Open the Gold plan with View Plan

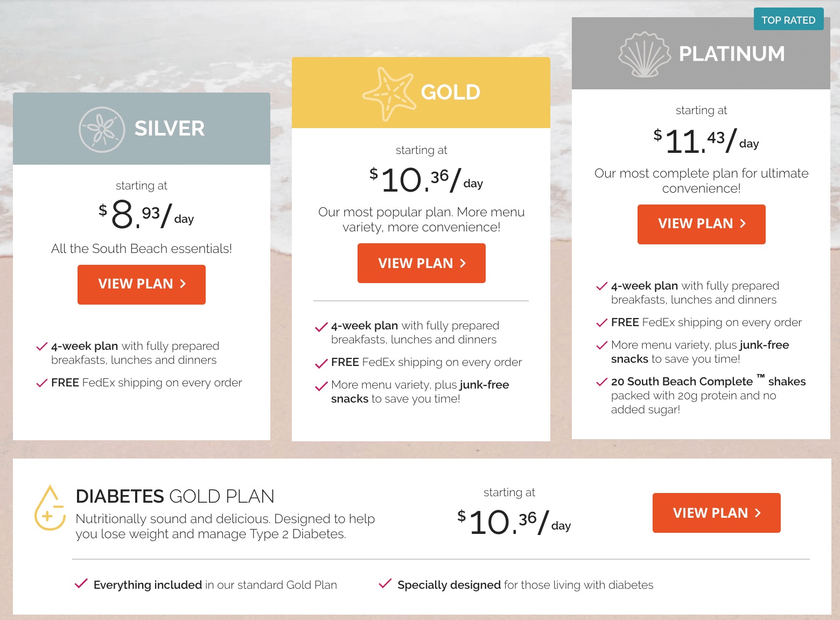422,263
